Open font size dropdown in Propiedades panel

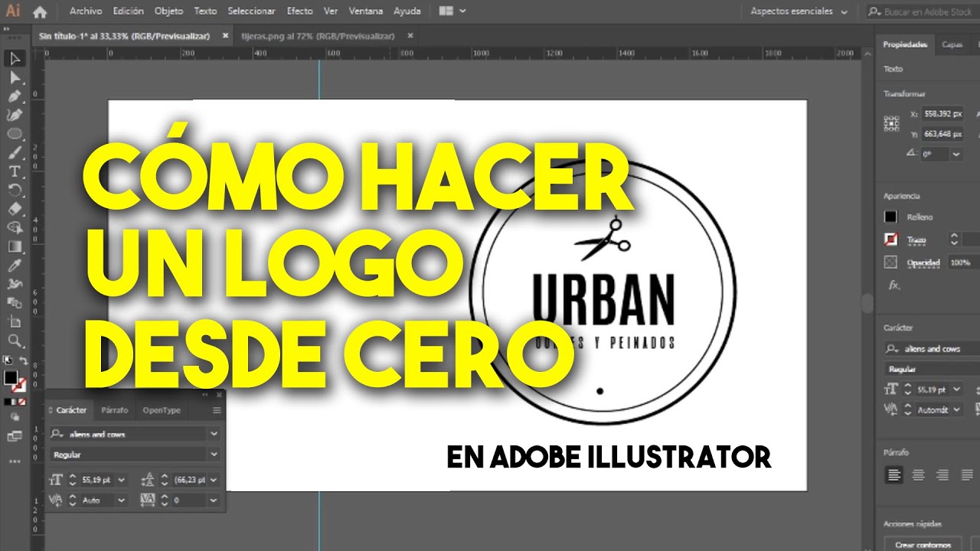pyautogui.click(x=957, y=390)
